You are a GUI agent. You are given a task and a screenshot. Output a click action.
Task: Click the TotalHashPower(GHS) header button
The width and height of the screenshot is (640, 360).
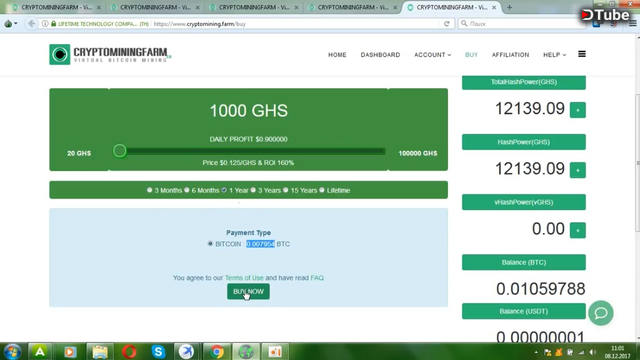[x=524, y=82]
